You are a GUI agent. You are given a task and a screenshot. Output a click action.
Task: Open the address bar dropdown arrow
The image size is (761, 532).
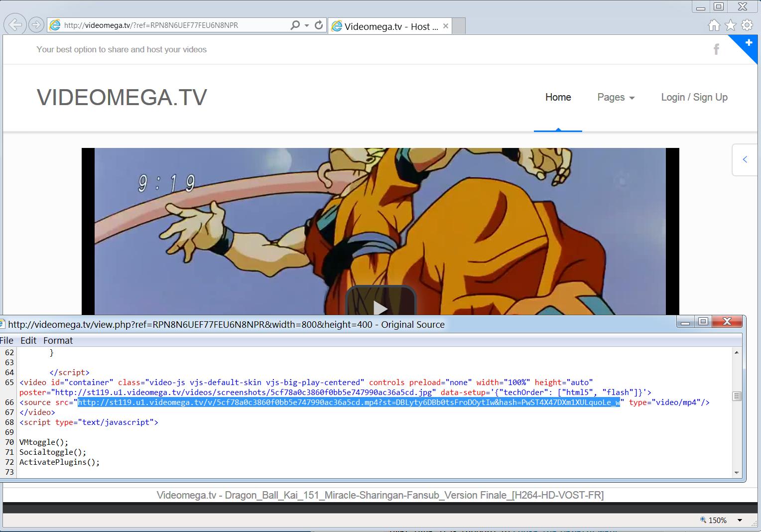(307, 25)
